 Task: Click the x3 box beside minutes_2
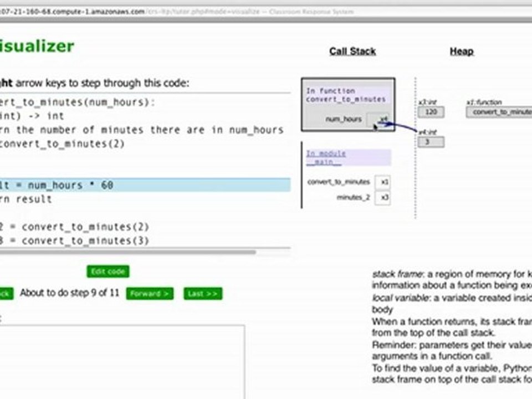click(383, 197)
